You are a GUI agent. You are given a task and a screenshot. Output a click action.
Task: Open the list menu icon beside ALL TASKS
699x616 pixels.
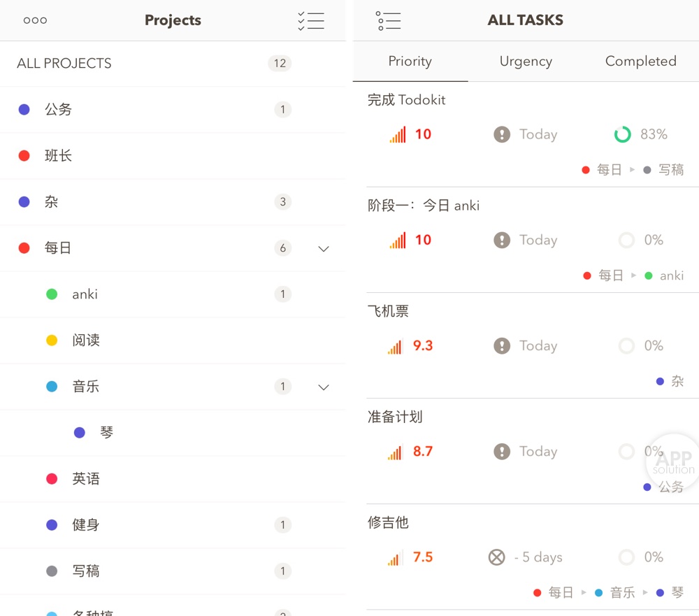pyautogui.click(x=389, y=20)
